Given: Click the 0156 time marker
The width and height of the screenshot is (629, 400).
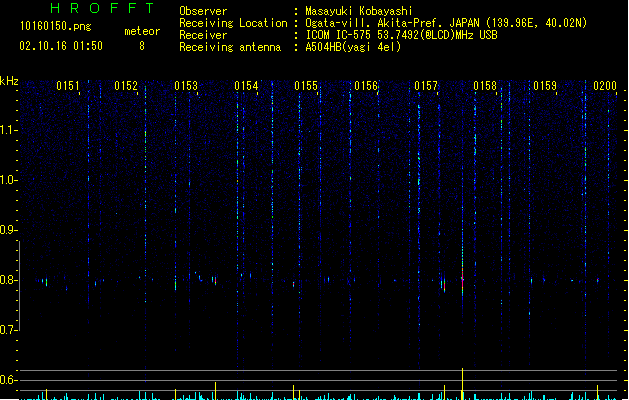Looking at the screenshot, I should tap(366, 86).
